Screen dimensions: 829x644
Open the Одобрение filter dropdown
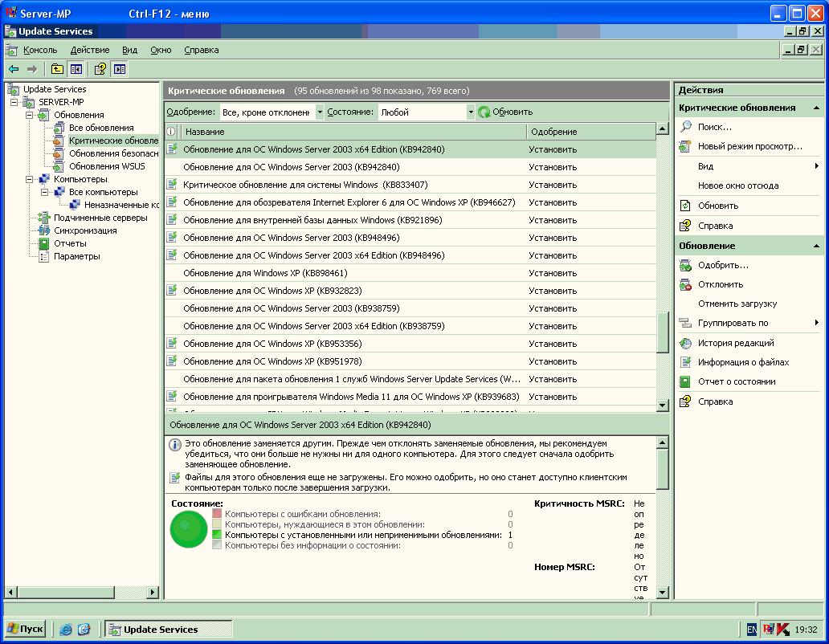pyautogui.click(x=320, y=112)
